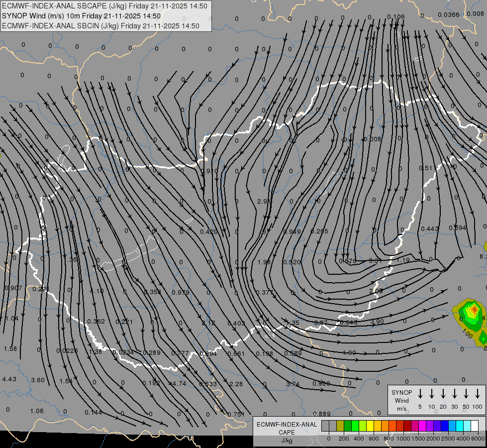The width and height of the screenshot is (487, 448).
Task: Click the 0.990 value on the map
Action: pos(209,171)
